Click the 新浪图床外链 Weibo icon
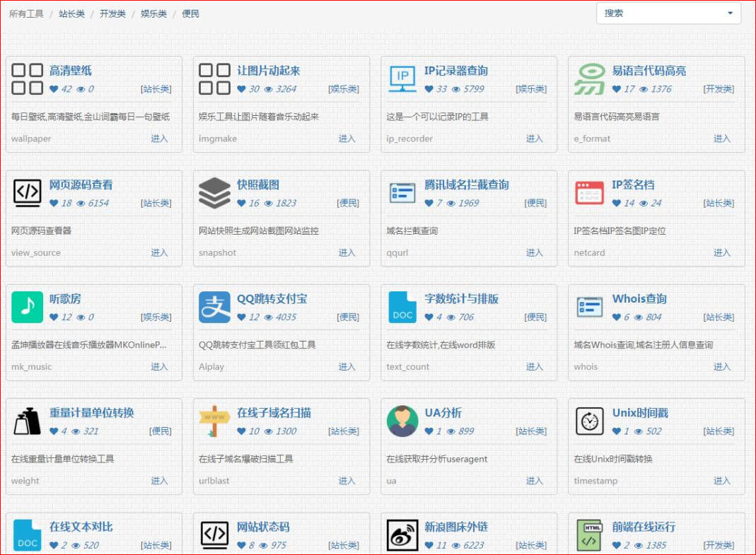The height and width of the screenshot is (555, 756). pyautogui.click(x=402, y=535)
